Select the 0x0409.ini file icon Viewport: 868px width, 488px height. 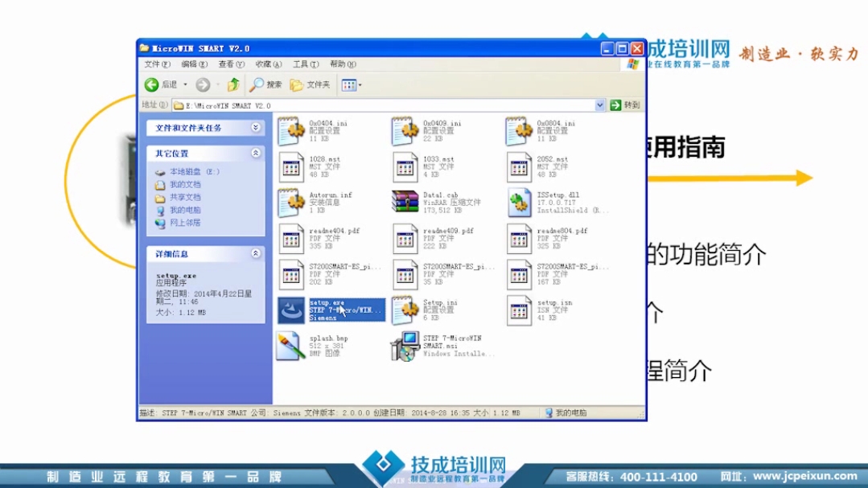pyautogui.click(x=405, y=131)
